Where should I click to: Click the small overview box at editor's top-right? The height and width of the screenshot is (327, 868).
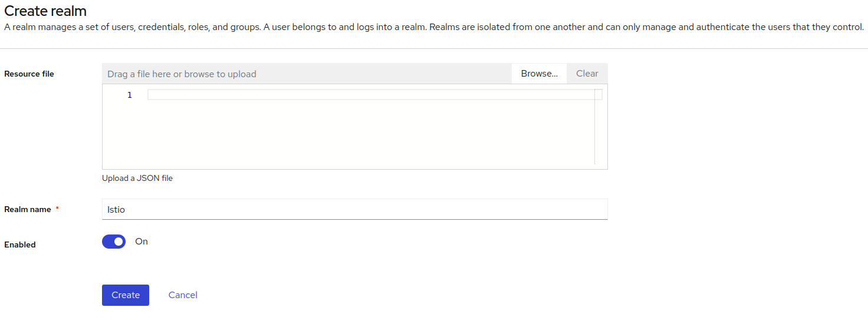pos(599,94)
